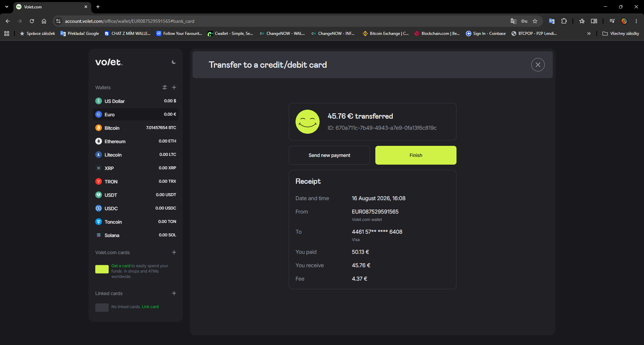Image resolution: width=644 pixels, height=345 pixels.
Task: Open the Bitcoin wallet
Action: tap(136, 128)
